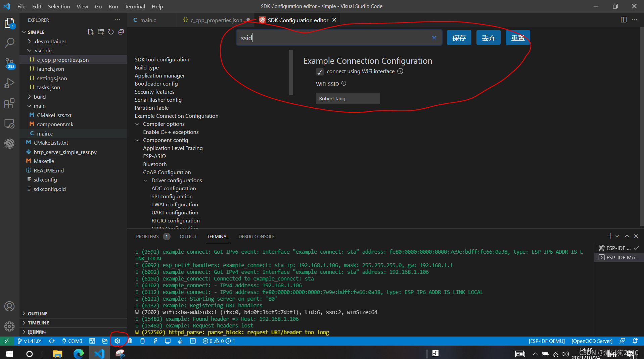The width and height of the screenshot is (644, 359).
Task: Split the editor to the right
Action: coord(624,20)
